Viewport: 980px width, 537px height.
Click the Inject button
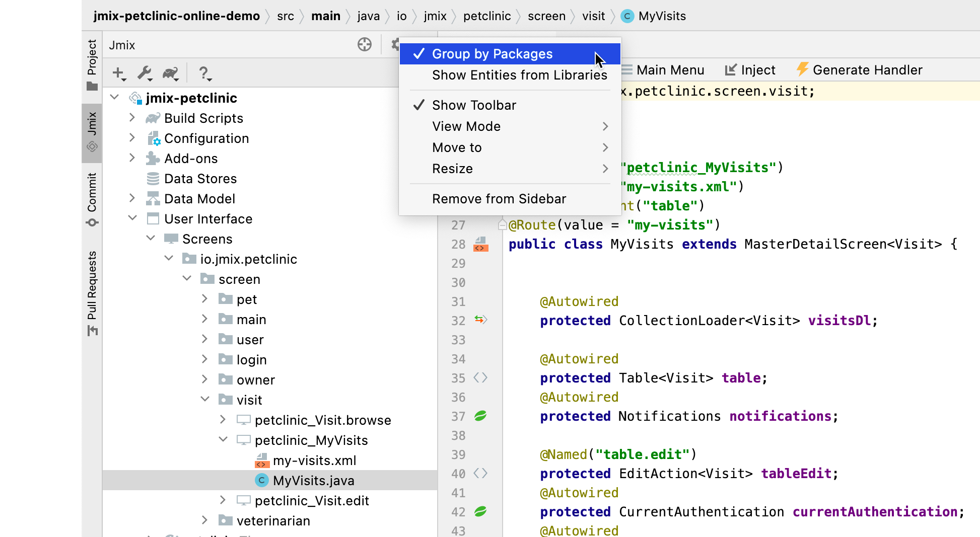(x=750, y=70)
